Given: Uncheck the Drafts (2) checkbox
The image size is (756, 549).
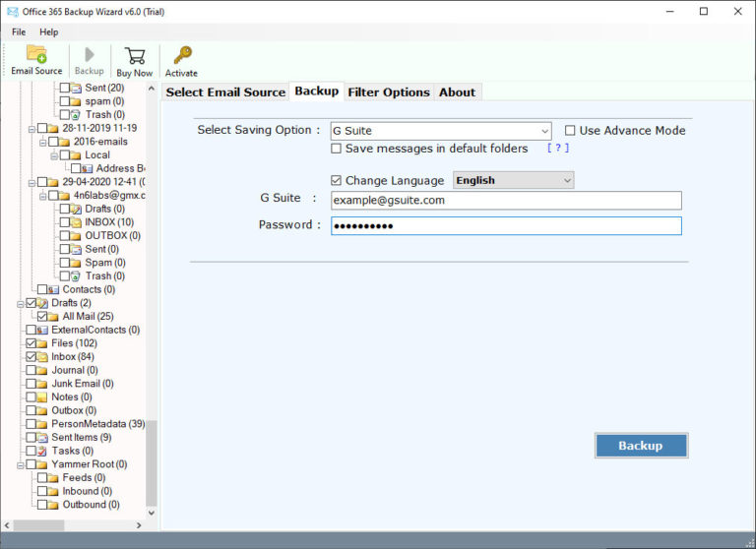Looking at the screenshot, I should click(x=31, y=303).
